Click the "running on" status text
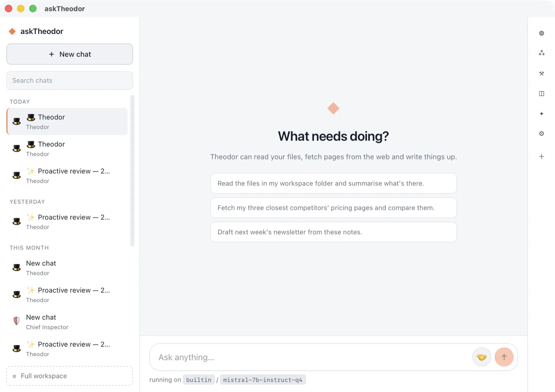This screenshot has height=392, width=555. pyautogui.click(x=165, y=380)
